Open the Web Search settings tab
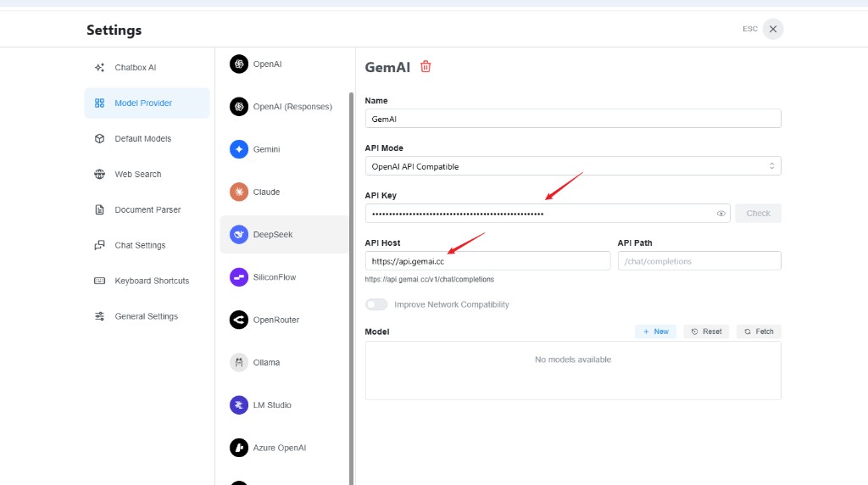The width and height of the screenshot is (868, 485). 137,175
